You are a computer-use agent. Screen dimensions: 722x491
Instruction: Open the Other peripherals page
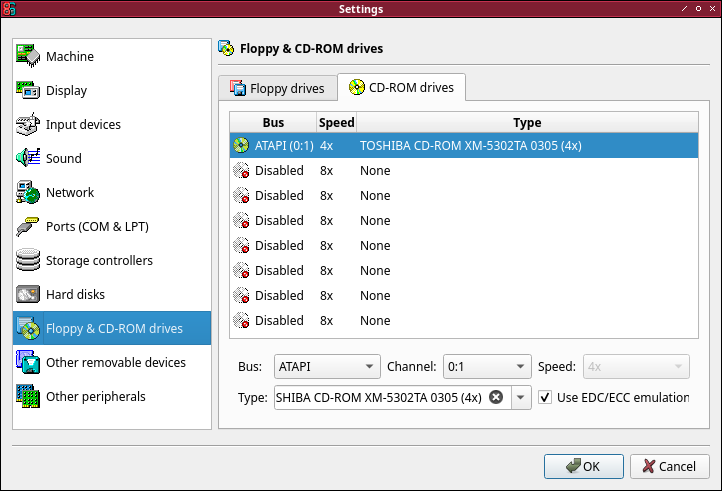click(x=112, y=396)
